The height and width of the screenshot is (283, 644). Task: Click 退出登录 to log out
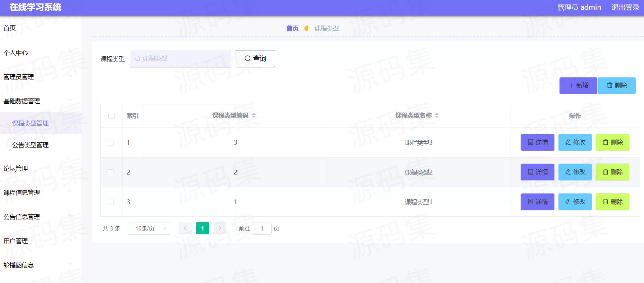625,7
